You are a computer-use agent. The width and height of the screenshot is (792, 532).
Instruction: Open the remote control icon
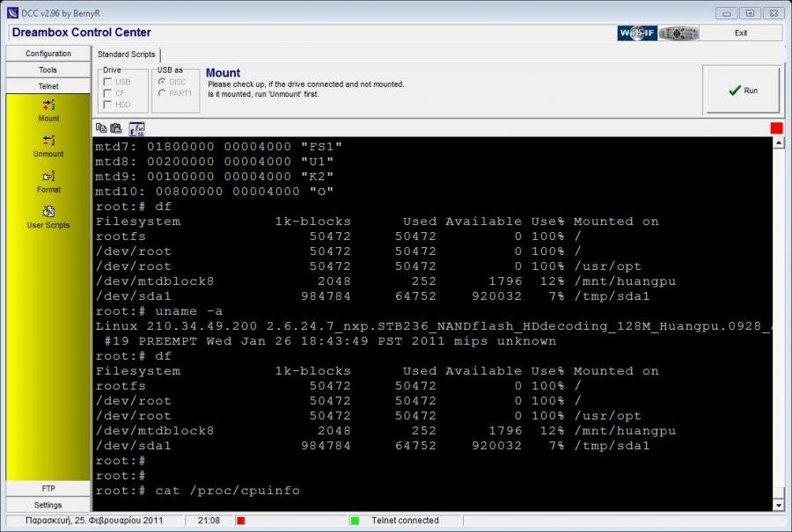pyautogui.click(x=678, y=33)
